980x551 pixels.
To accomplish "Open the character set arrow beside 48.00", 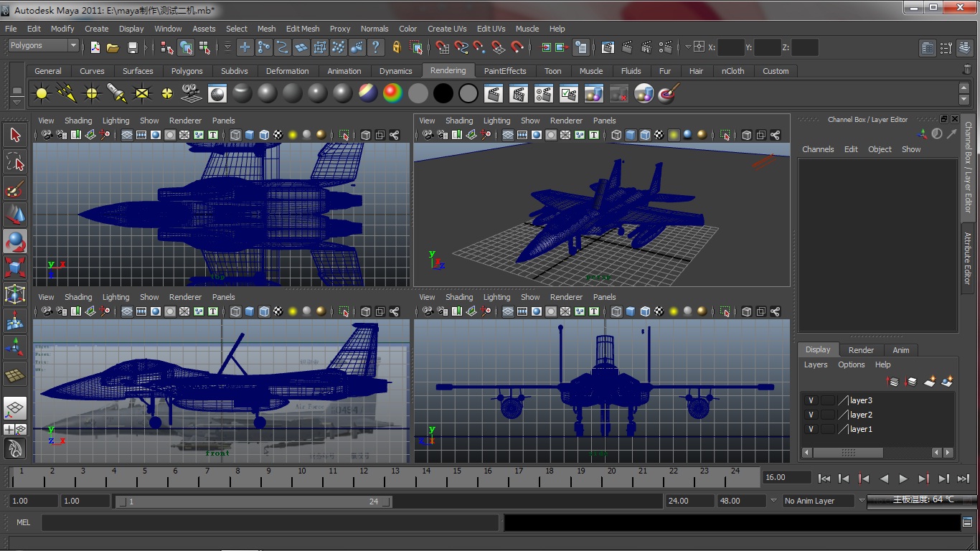I will [x=773, y=501].
